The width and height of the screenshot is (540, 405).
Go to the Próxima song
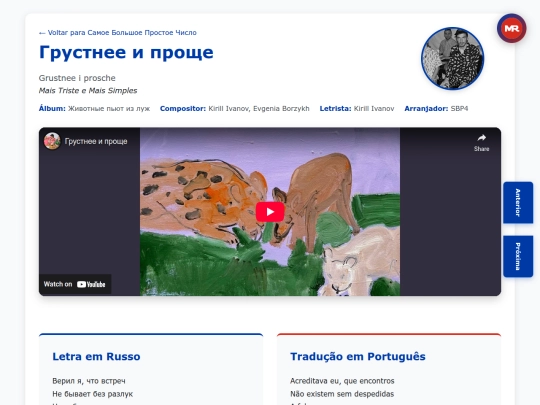point(518,256)
